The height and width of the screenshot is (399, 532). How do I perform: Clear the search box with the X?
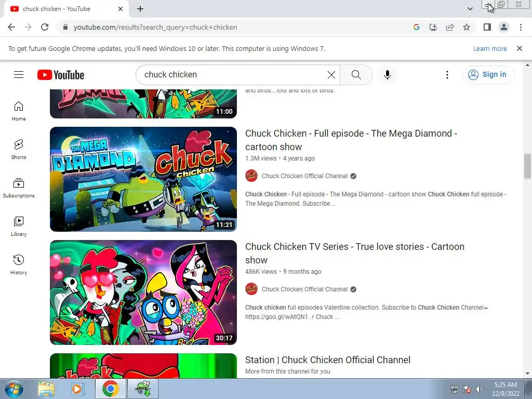(331, 75)
